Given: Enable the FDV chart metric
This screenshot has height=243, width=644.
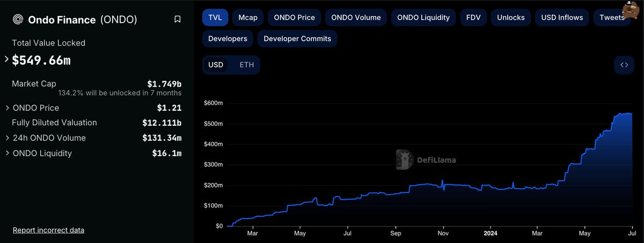Looking at the screenshot, I should [x=473, y=17].
